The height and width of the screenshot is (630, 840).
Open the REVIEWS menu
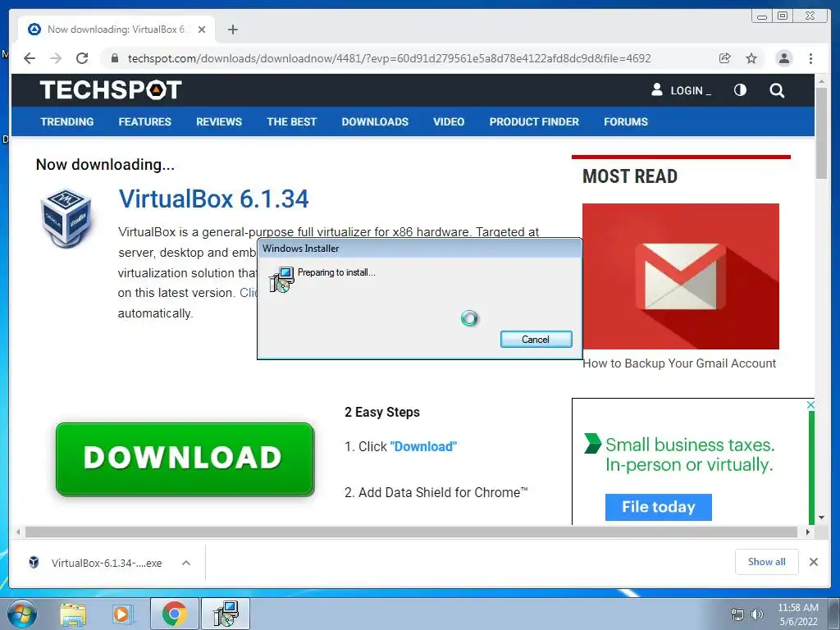point(219,121)
